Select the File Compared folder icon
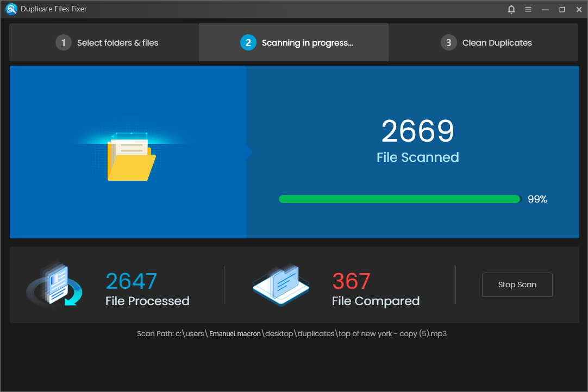Viewport: 588px width, 392px height. click(281, 284)
